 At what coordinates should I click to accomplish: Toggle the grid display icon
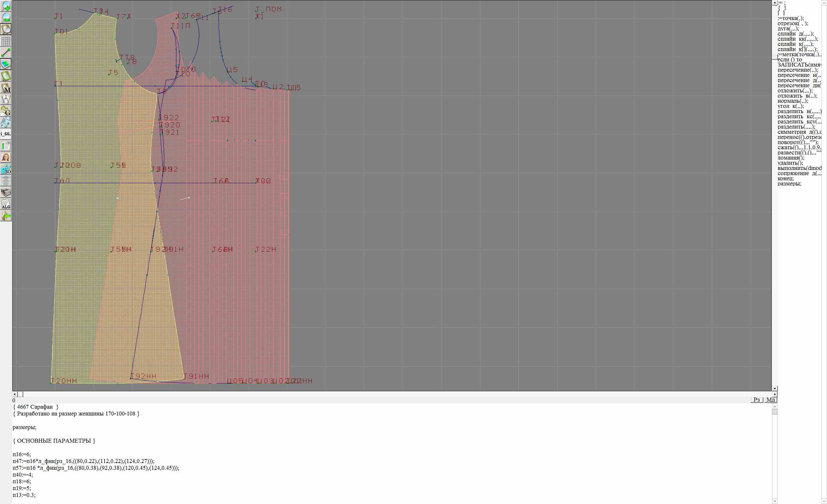tap(6, 41)
